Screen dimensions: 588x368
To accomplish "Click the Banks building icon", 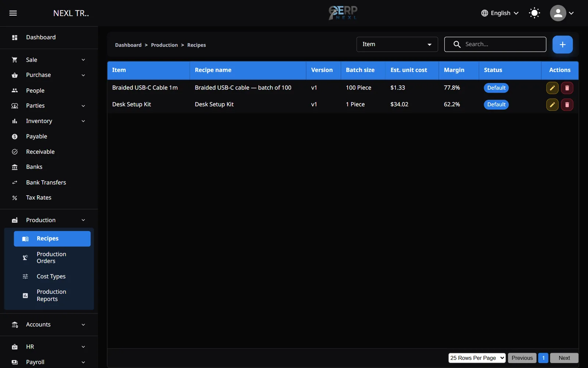I will (x=15, y=167).
